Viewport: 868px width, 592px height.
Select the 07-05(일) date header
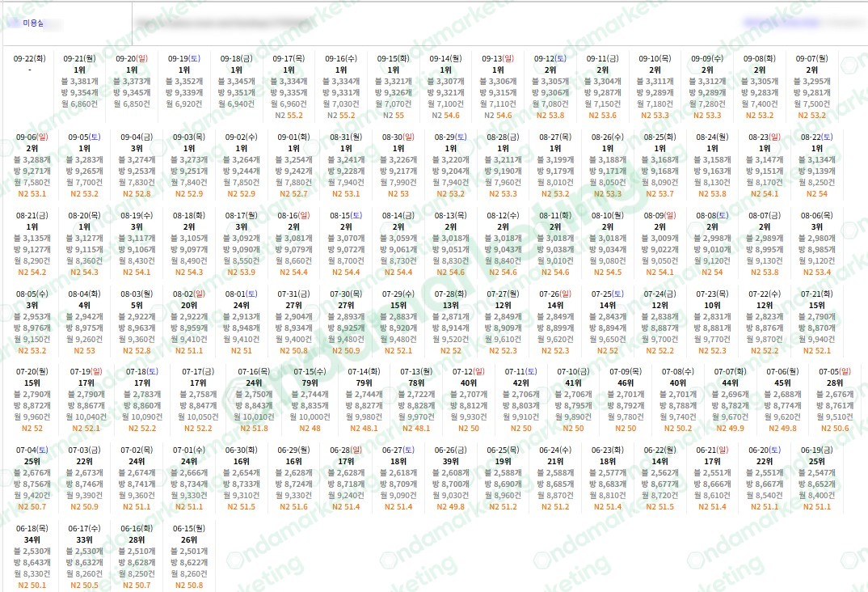[835, 371]
